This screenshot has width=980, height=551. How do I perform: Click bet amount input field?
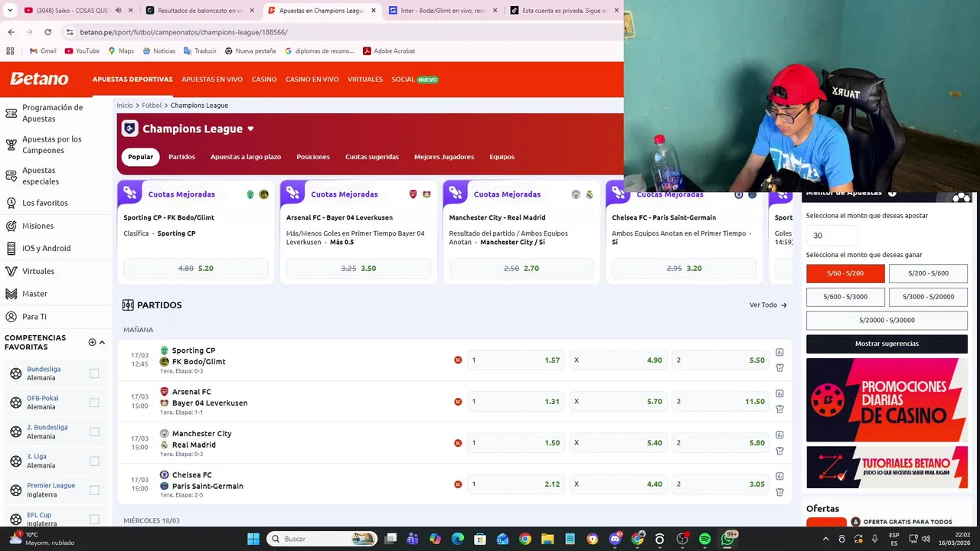(831, 236)
